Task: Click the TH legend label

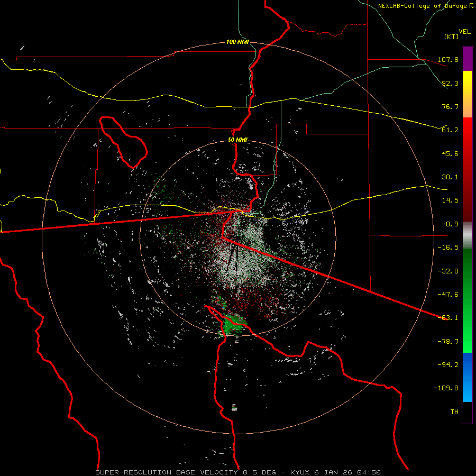Action: [454, 411]
